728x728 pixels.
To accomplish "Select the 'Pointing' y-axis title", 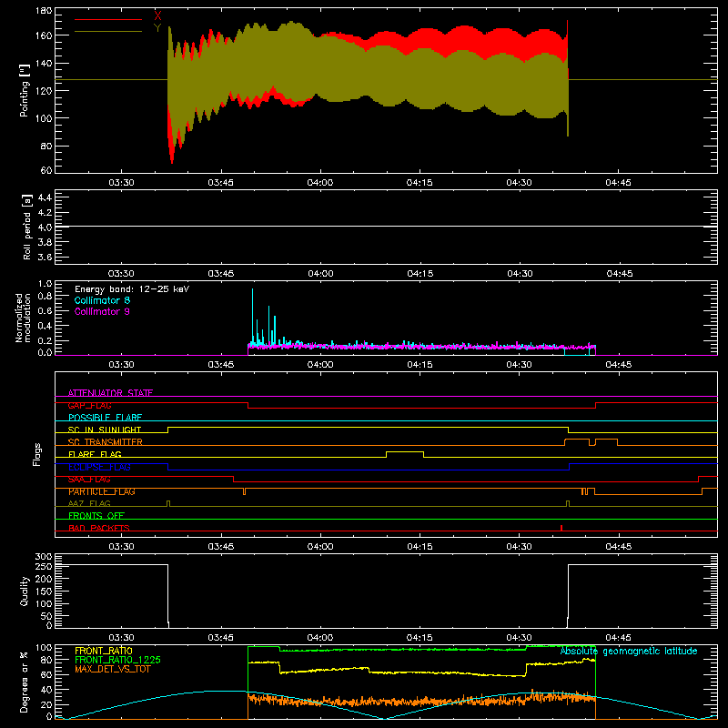I will point(25,91).
